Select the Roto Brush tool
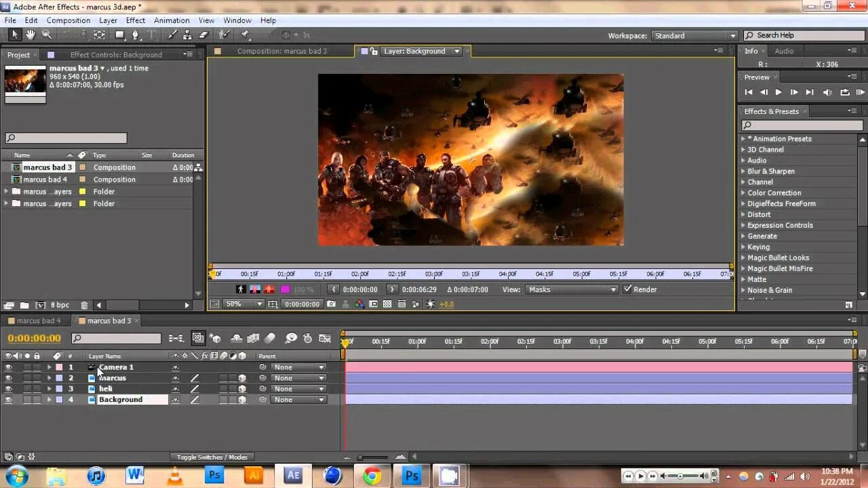The height and width of the screenshot is (488, 868). 226,35
